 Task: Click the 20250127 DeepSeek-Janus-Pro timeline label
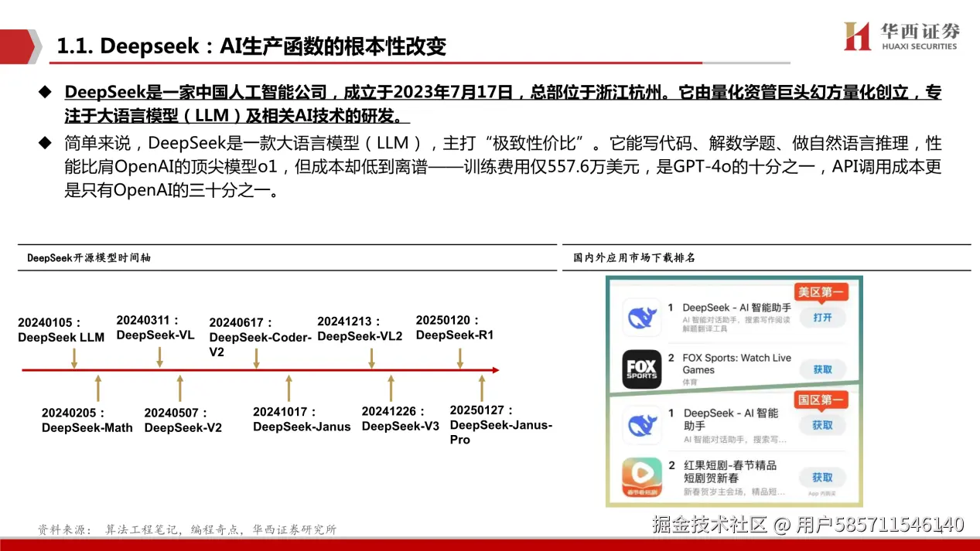coord(501,425)
